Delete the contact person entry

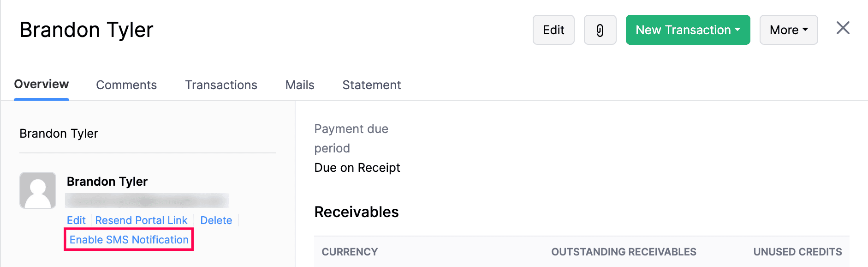(216, 220)
